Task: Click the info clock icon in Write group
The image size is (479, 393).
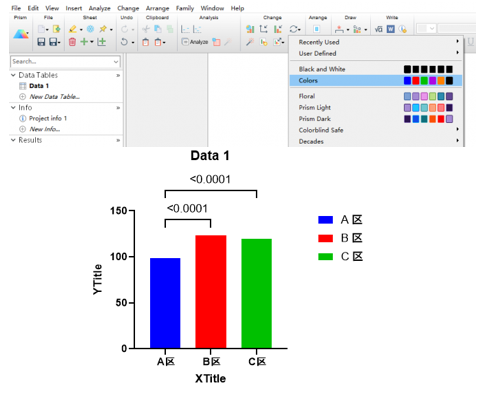Action: click(403, 29)
